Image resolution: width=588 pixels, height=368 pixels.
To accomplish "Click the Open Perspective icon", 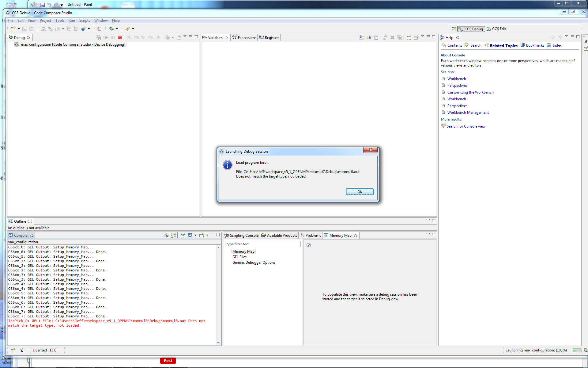I will click(454, 29).
